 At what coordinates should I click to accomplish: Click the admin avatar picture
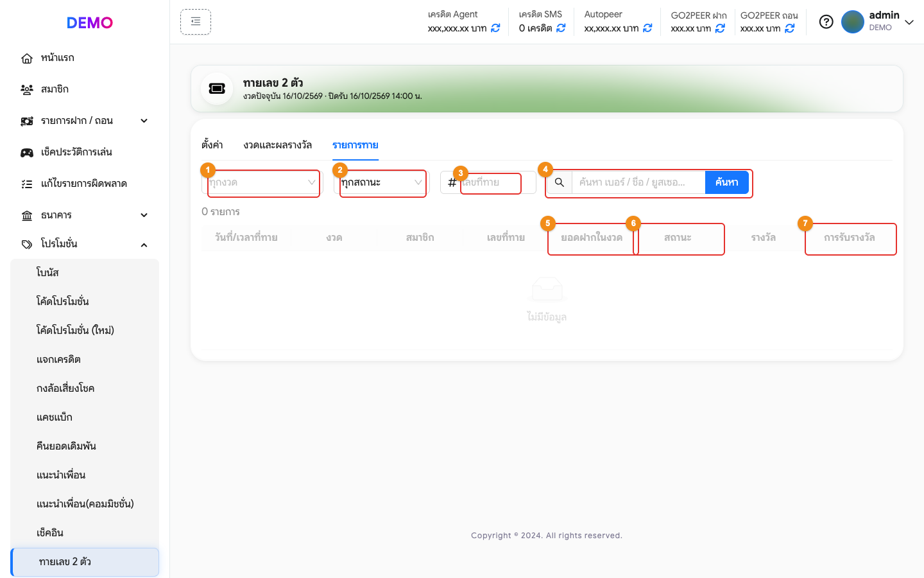pyautogui.click(x=853, y=22)
